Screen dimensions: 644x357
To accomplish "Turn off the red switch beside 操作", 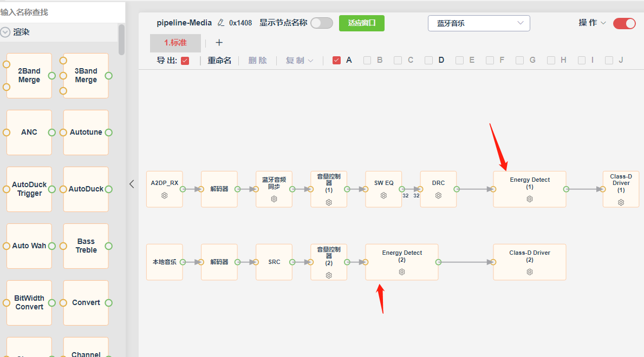I will click(x=625, y=23).
